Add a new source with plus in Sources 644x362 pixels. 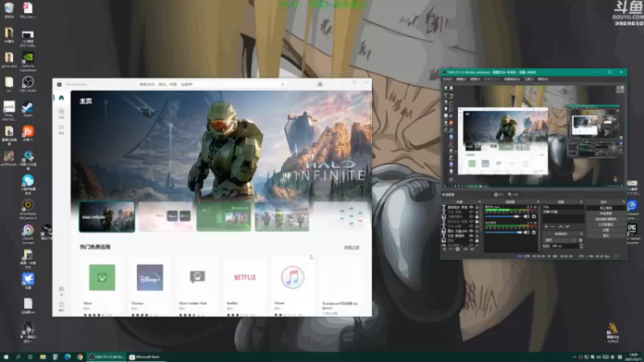click(x=444, y=249)
